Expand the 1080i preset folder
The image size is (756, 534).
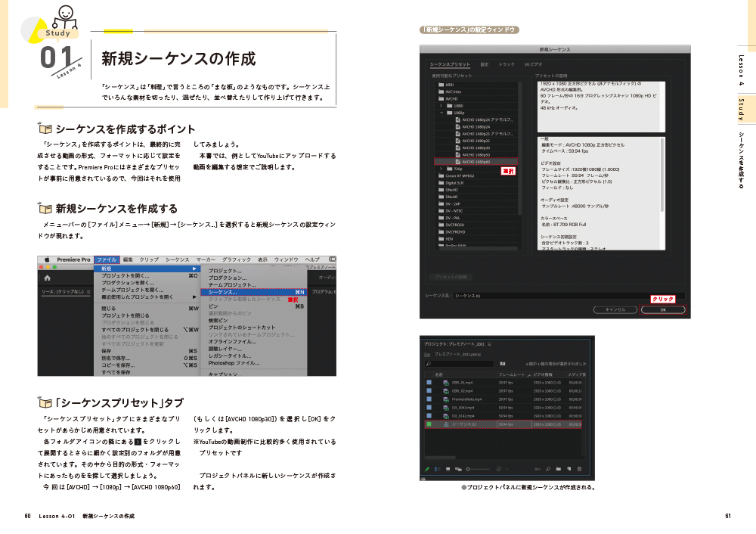pyautogui.click(x=441, y=105)
